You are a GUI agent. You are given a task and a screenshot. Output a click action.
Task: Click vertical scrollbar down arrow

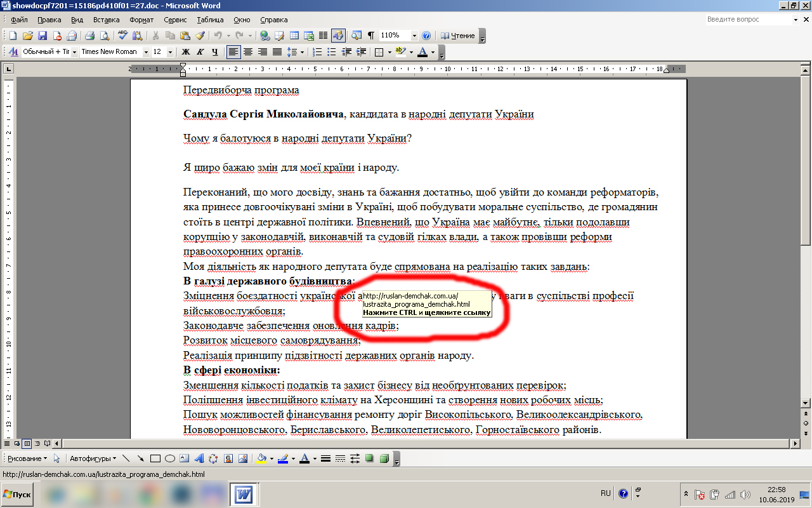tap(806, 403)
